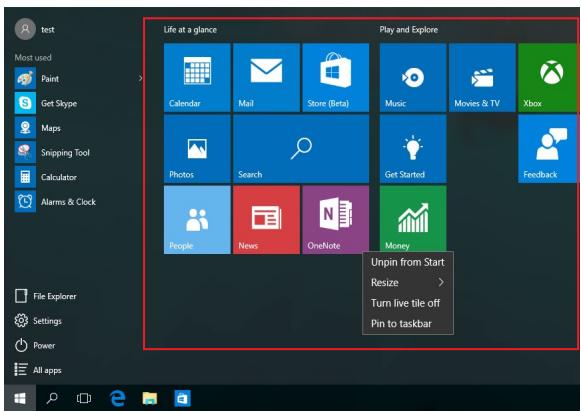581x412 pixels.
Task: Open the Movies & TV tile
Action: (482, 77)
